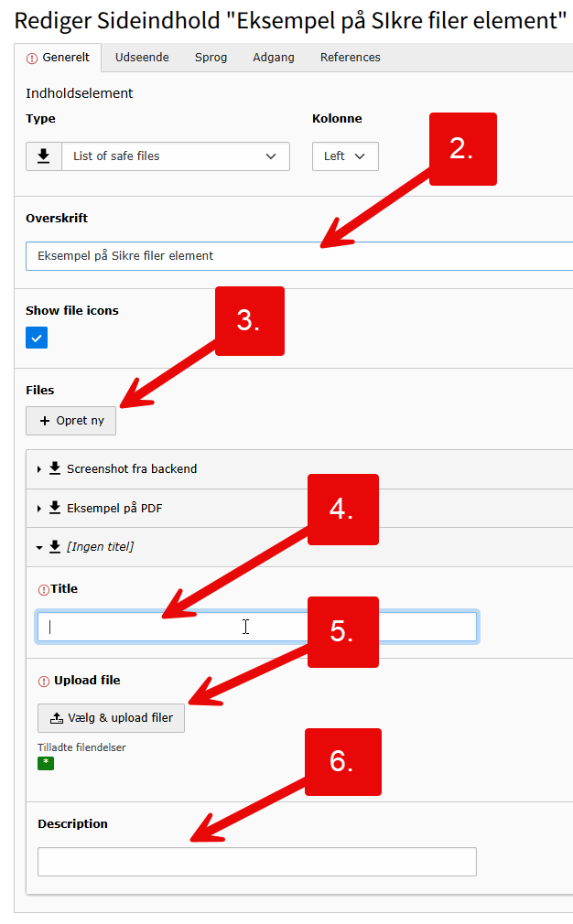Click the red warning icon beside Upload file
573x924 pixels.
click(x=43, y=681)
